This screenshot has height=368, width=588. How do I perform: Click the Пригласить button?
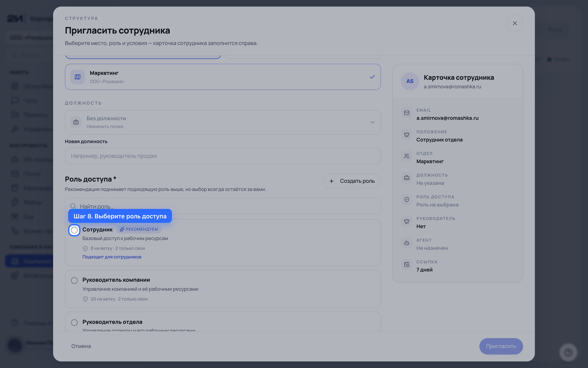click(x=501, y=346)
